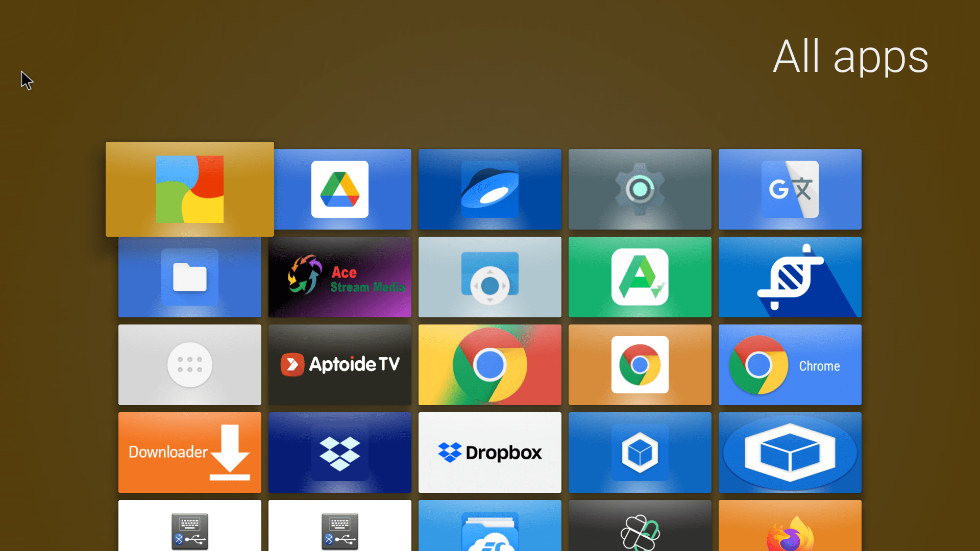Open Pinwheel launcher app
The width and height of the screenshot is (980, 551).
tap(190, 189)
